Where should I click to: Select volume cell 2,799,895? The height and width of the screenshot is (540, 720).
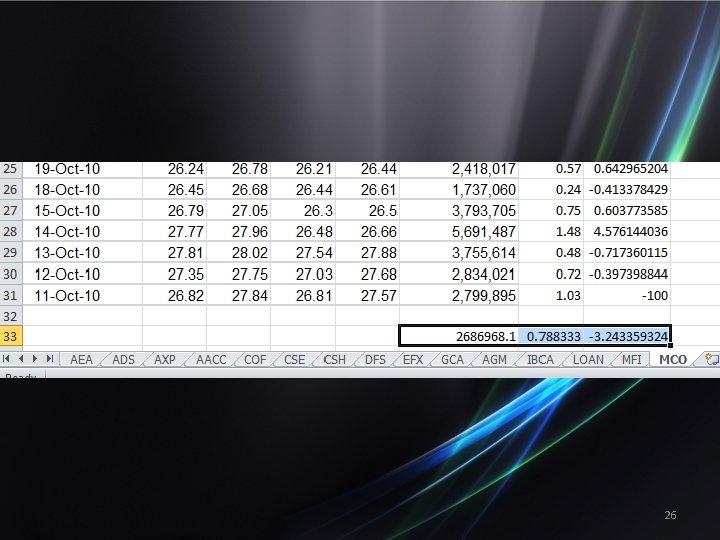coord(459,295)
